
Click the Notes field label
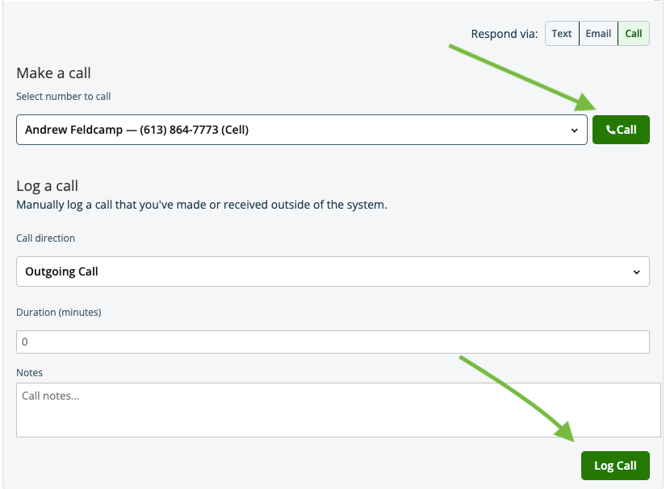[29, 373]
